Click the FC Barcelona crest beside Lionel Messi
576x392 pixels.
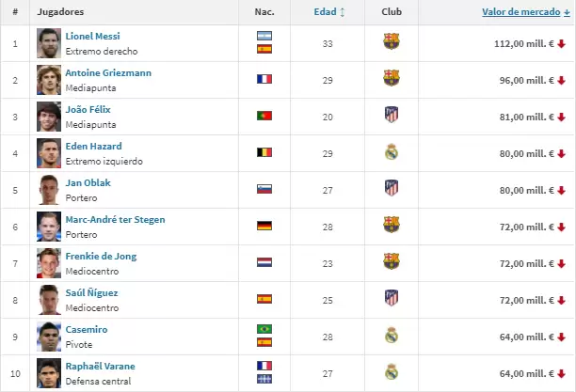point(392,42)
